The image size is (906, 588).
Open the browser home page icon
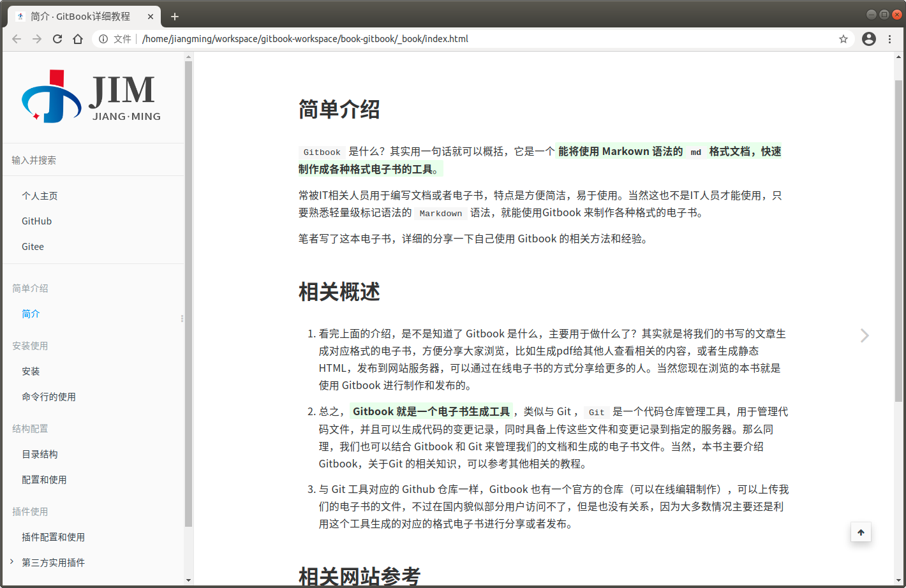[78, 39]
